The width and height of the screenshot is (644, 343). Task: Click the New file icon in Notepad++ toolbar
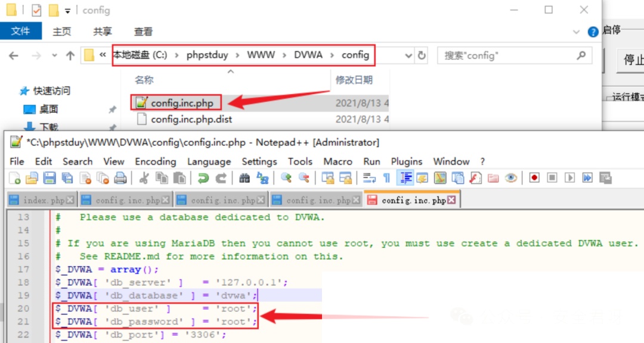[15, 178]
